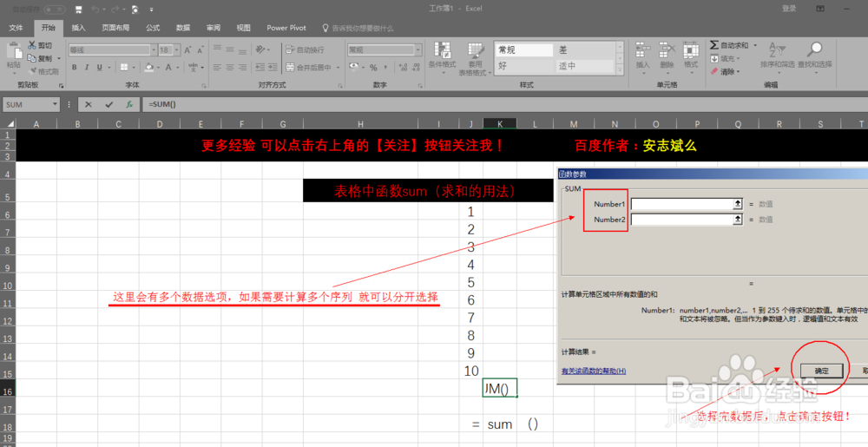Click Format as Table (套用表格格式) icon
868x447 pixels.
click(476, 50)
